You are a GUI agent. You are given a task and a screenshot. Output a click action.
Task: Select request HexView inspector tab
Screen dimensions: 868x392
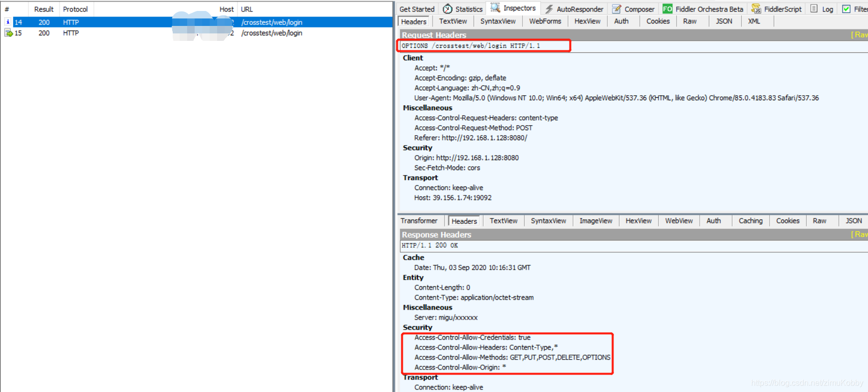point(587,21)
